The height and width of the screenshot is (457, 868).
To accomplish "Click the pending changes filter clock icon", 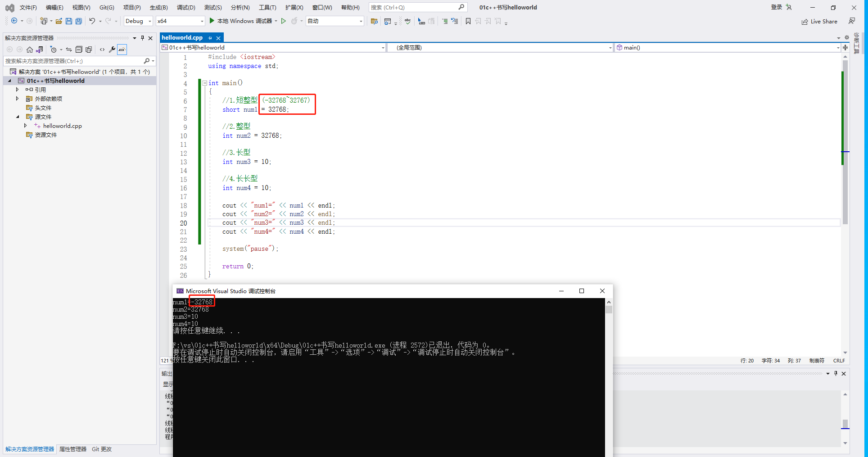I will coord(53,50).
